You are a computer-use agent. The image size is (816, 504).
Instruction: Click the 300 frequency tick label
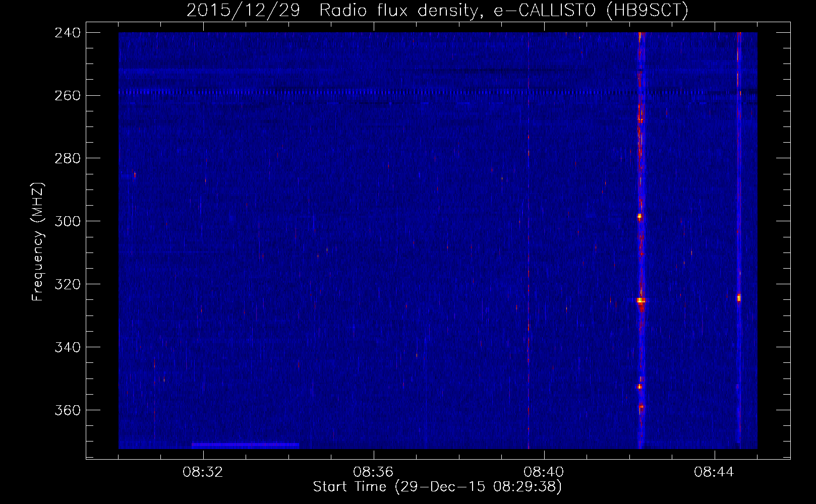[x=68, y=221]
